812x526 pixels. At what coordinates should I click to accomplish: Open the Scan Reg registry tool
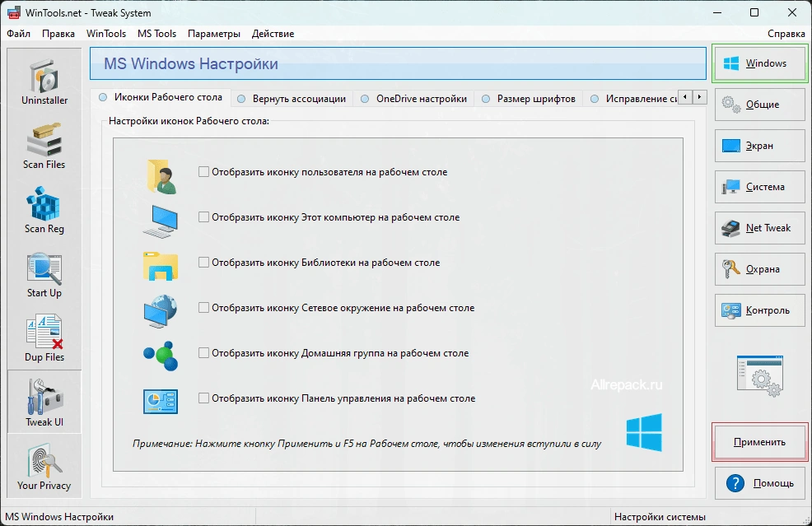44,210
